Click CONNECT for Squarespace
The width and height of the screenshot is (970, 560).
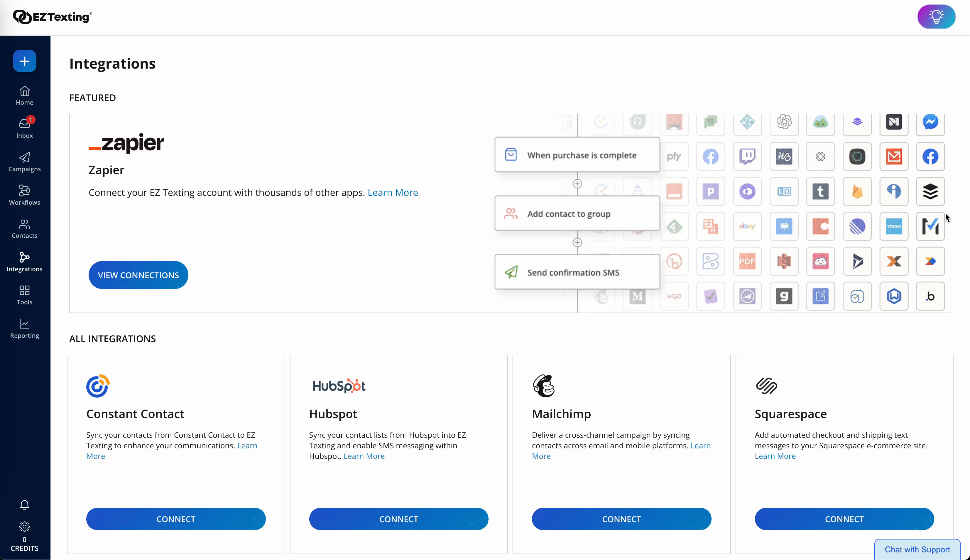[844, 519]
